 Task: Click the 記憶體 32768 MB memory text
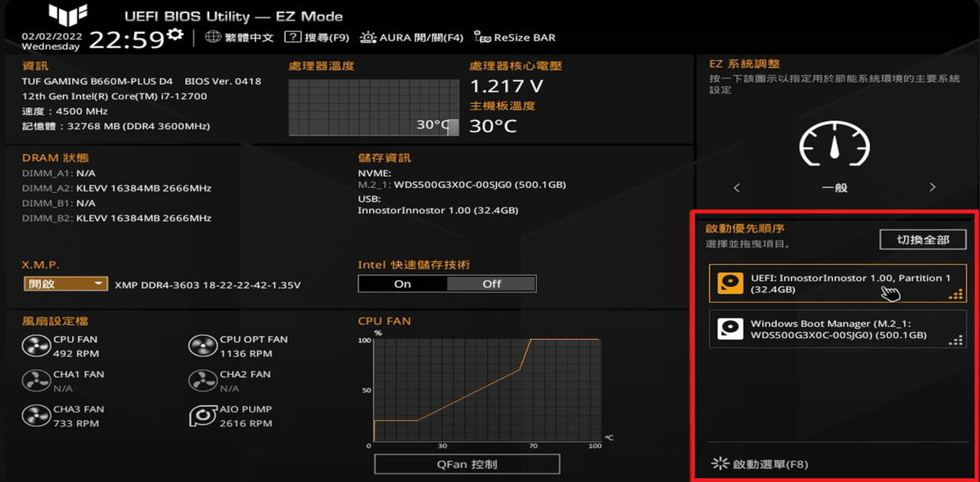pos(116,126)
